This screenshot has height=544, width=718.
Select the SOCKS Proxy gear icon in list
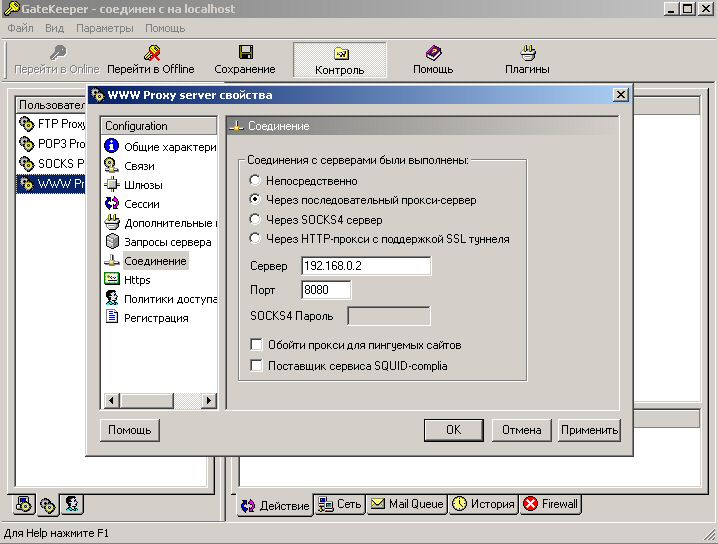pos(27,163)
